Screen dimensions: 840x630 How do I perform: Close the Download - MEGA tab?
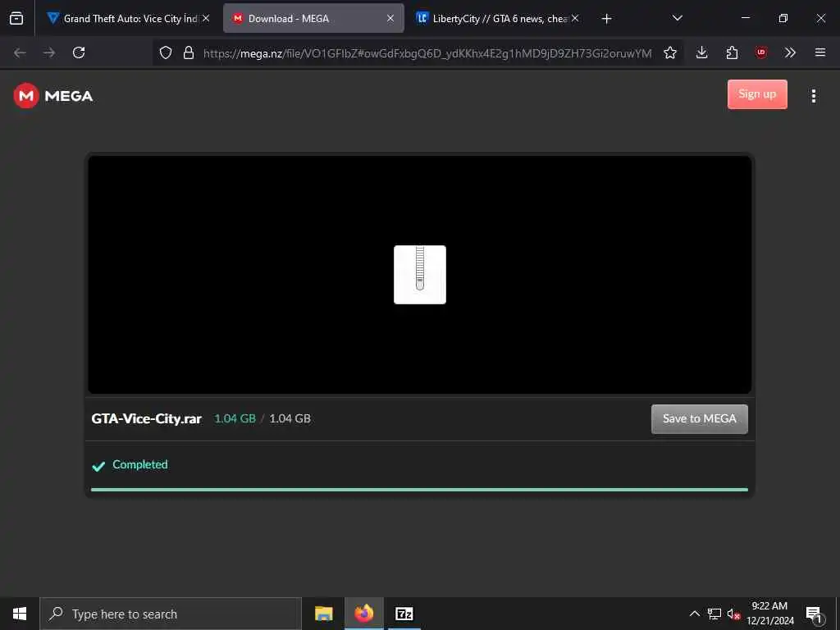tap(390, 18)
